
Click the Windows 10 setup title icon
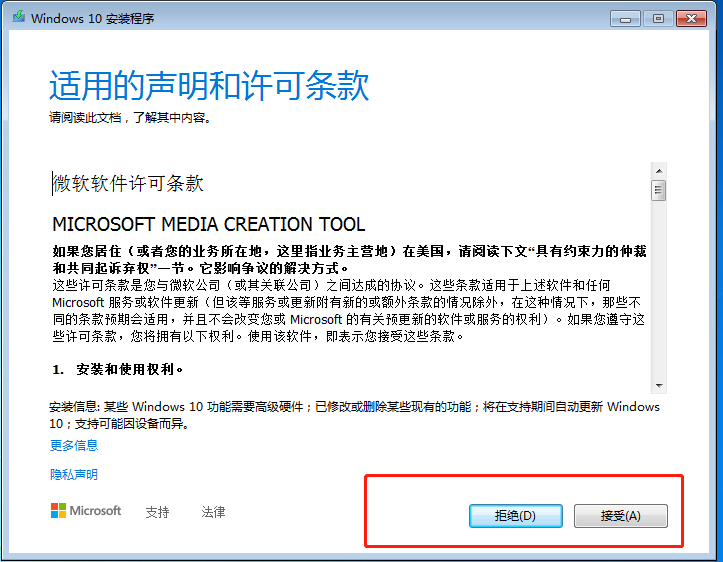19,17
